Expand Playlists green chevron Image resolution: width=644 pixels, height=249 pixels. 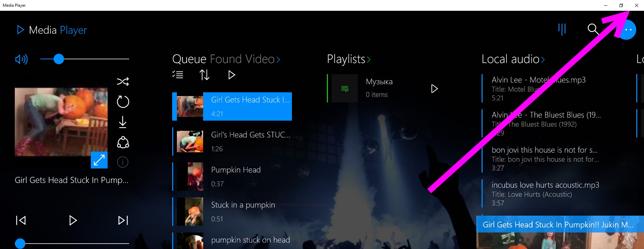click(369, 60)
